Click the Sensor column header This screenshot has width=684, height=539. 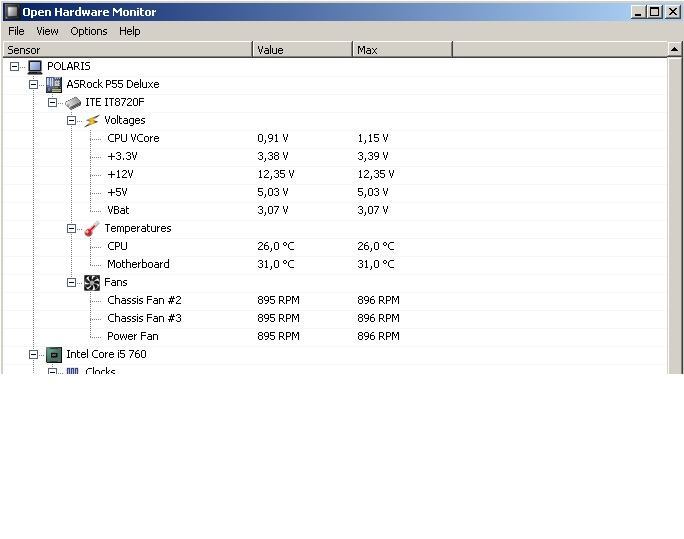[x=128, y=50]
